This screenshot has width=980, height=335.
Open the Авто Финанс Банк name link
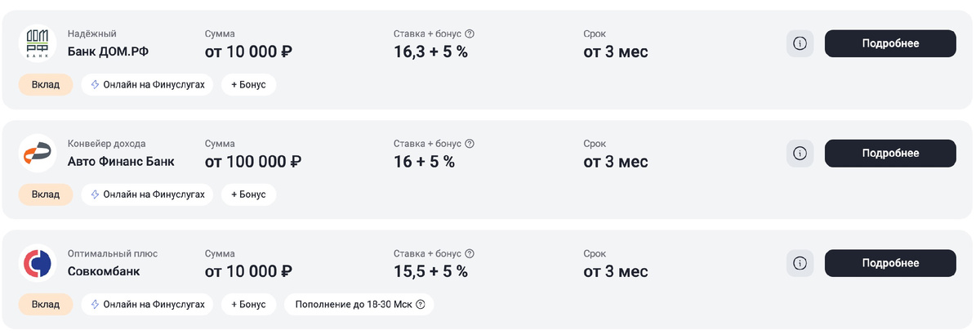pos(121,162)
